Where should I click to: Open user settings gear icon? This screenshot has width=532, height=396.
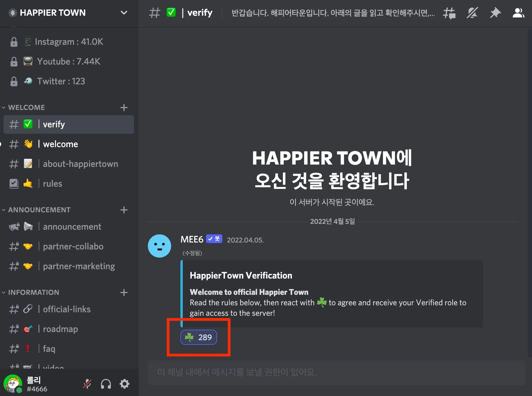pos(125,384)
